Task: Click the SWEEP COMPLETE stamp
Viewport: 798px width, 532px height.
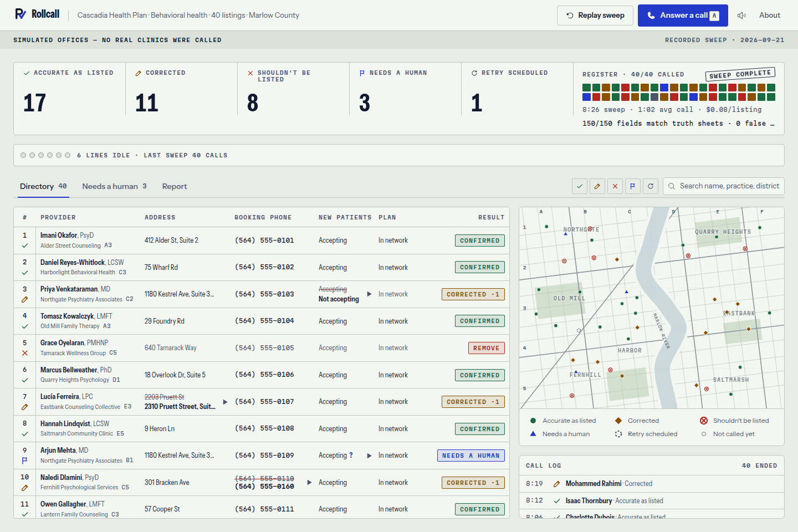Action: [x=740, y=74]
